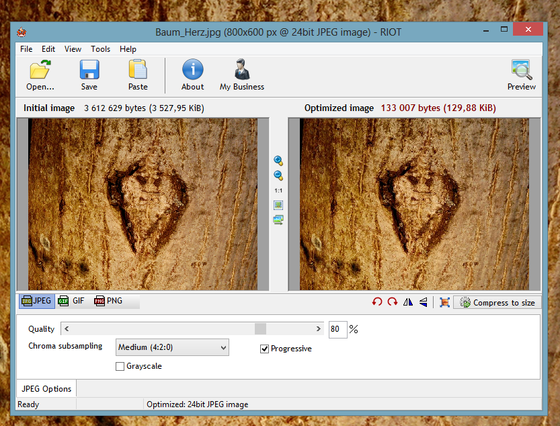Uncheck the Progressive checkbox
The image size is (560, 426).
coord(264,349)
